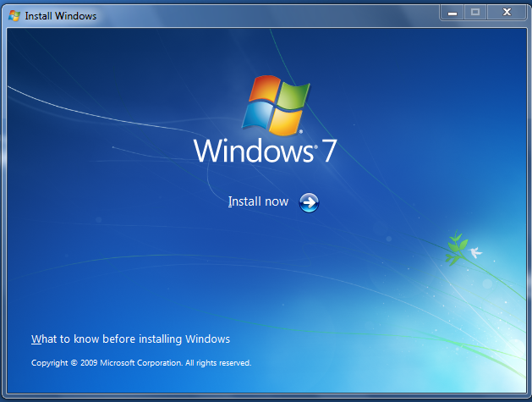This screenshot has width=532, height=402.
Task: Click the Copyright 2009 Microsoft Corporation text
Action: coord(141,363)
